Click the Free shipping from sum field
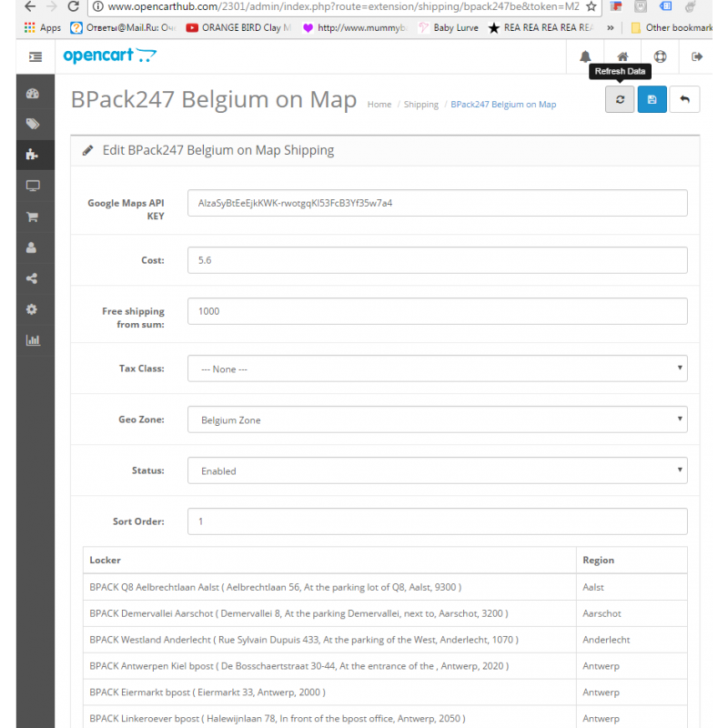The width and height of the screenshot is (728, 728). click(438, 311)
